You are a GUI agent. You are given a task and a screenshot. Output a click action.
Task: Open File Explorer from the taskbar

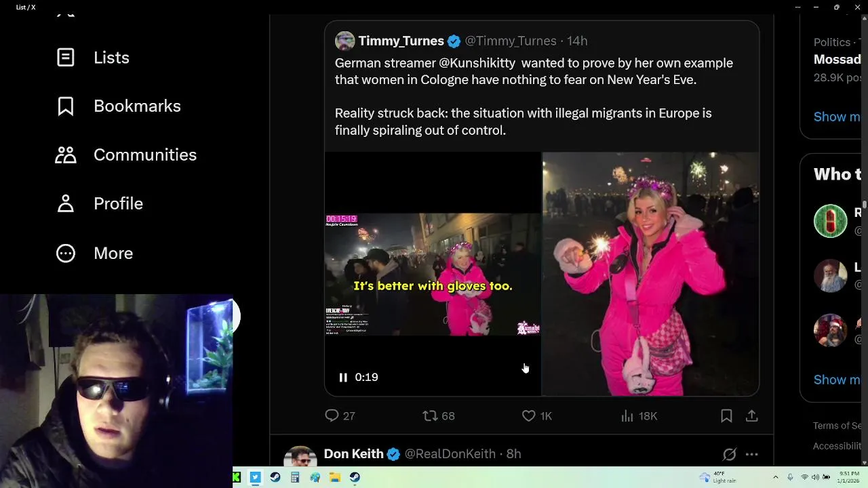coord(335,477)
